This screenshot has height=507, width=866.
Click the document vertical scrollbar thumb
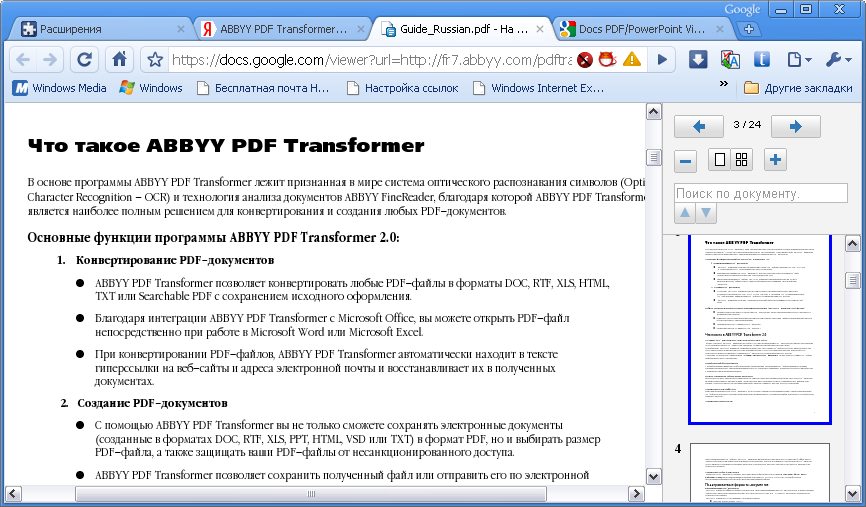[653, 157]
